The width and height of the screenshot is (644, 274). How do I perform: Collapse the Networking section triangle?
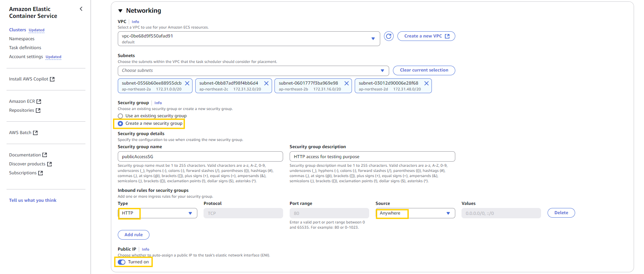(120, 11)
